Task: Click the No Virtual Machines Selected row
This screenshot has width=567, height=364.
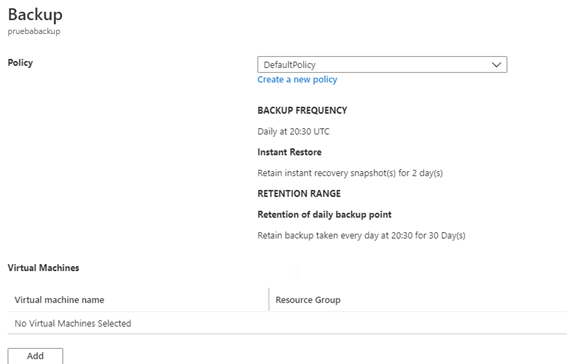Action: pos(287,323)
